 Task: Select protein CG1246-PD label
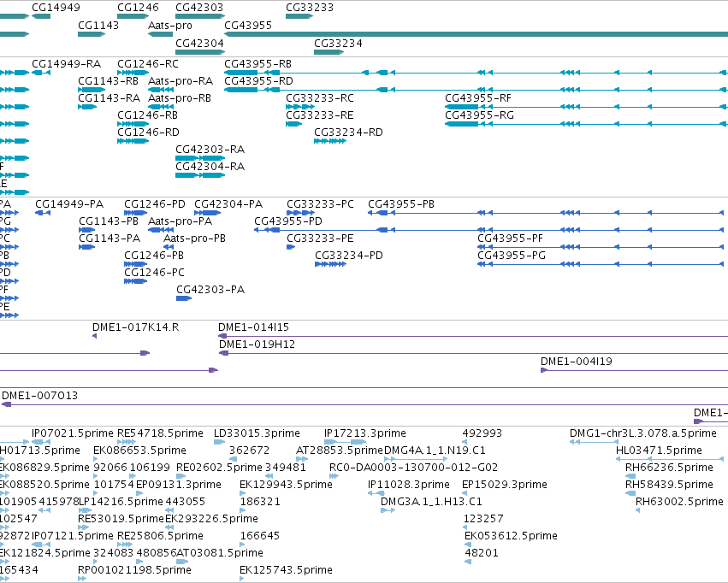[155, 204]
